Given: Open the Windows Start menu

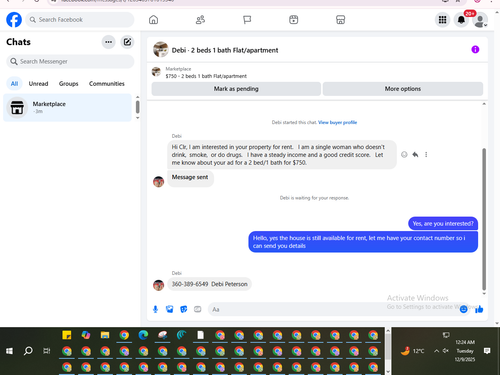Looking at the screenshot, I should (9, 351).
